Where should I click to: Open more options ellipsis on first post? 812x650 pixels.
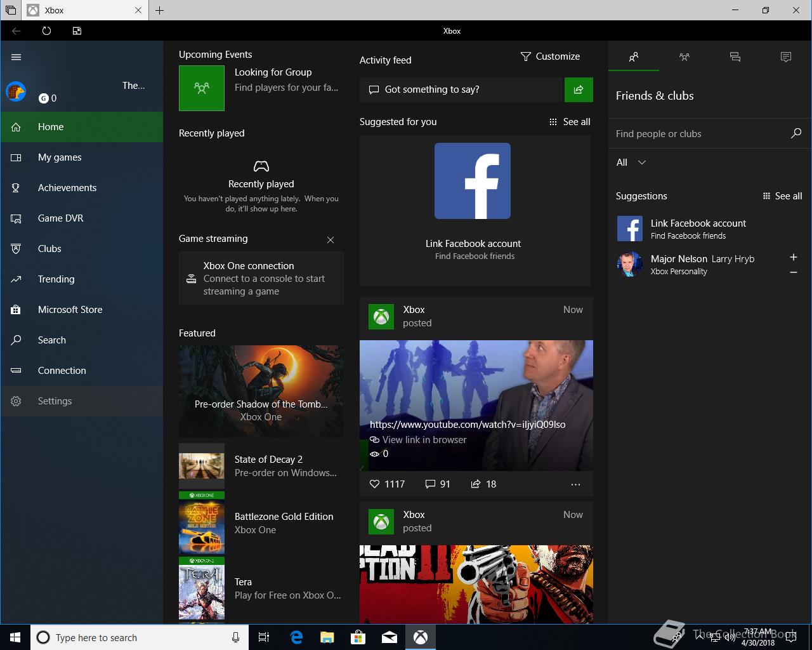(575, 484)
